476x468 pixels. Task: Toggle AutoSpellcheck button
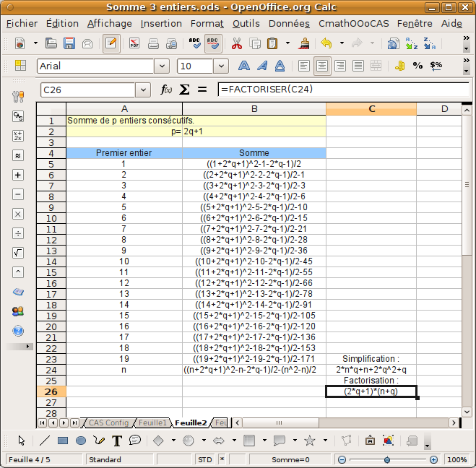pos(213,43)
